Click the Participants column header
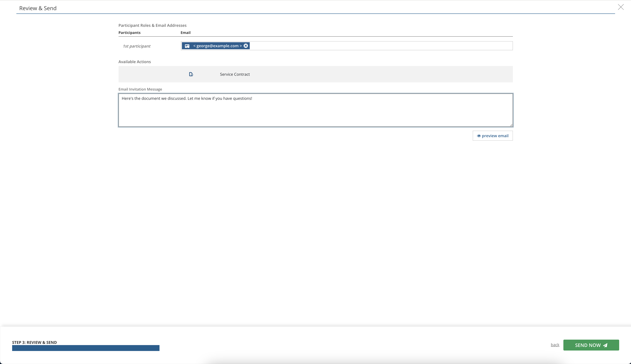 (129, 33)
